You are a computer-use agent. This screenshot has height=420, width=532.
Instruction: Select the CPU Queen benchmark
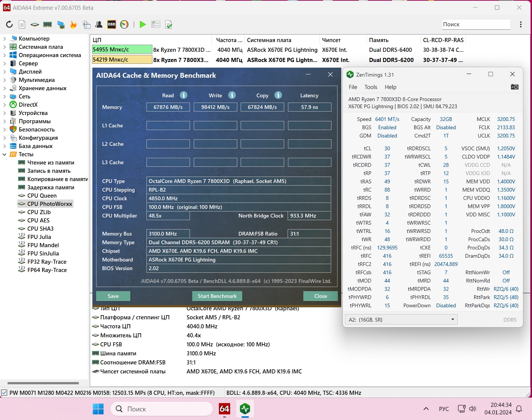click(x=42, y=196)
